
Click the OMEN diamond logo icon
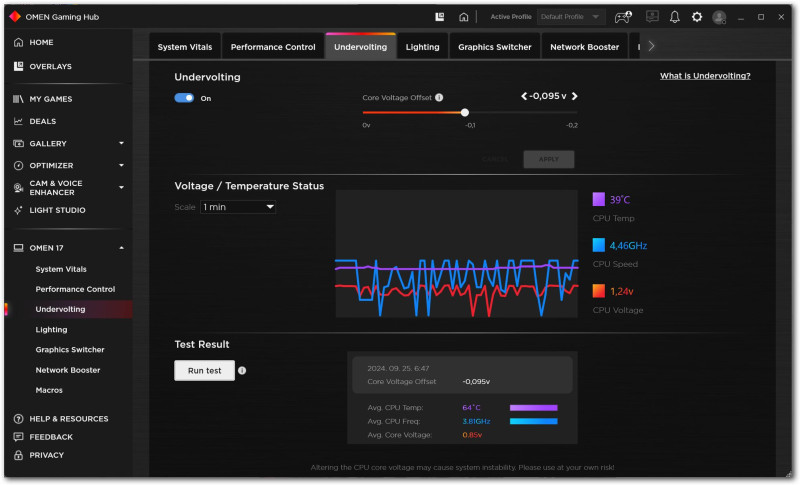pyautogui.click(x=15, y=16)
